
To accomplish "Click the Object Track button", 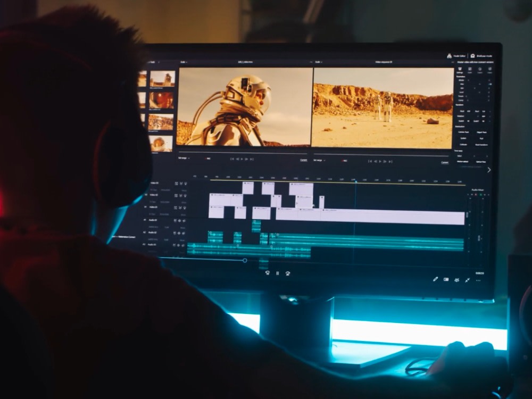I will coord(481,132).
